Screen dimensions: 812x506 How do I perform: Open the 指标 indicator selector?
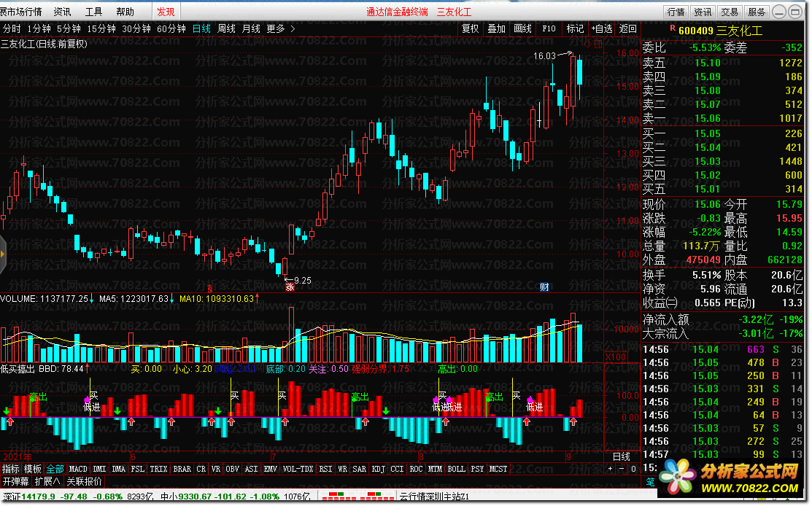coord(10,469)
